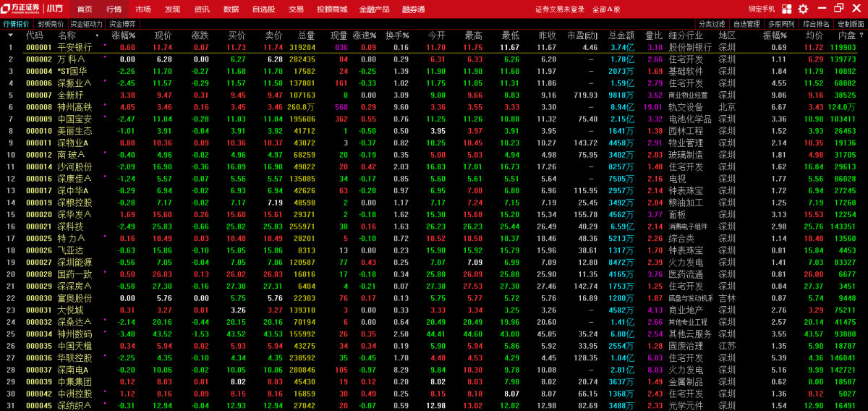Image resolution: width=868 pixels, height=411 pixels.
Task: Close the application with the X icon
Action: click(x=857, y=9)
